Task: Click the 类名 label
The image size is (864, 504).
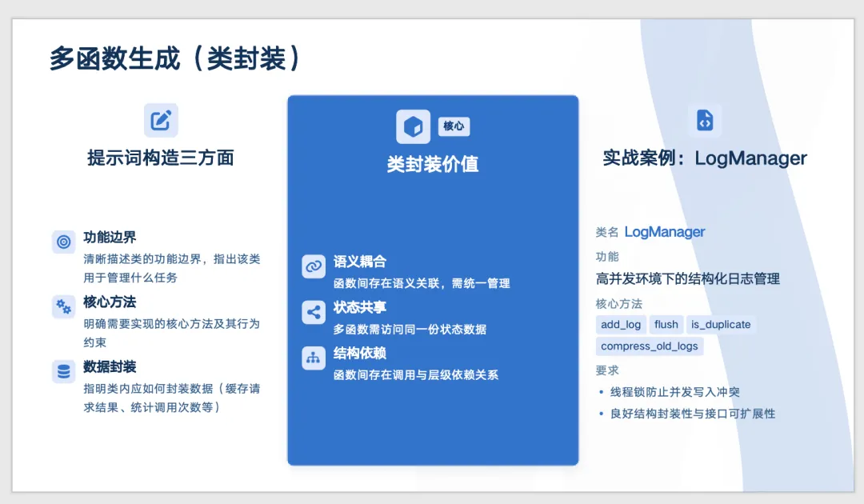Action: [x=606, y=233]
